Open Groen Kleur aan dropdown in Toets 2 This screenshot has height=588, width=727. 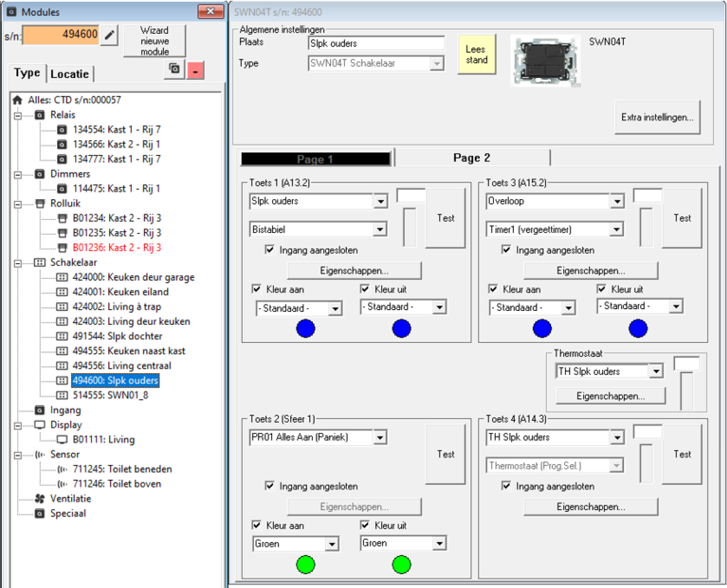click(x=331, y=544)
